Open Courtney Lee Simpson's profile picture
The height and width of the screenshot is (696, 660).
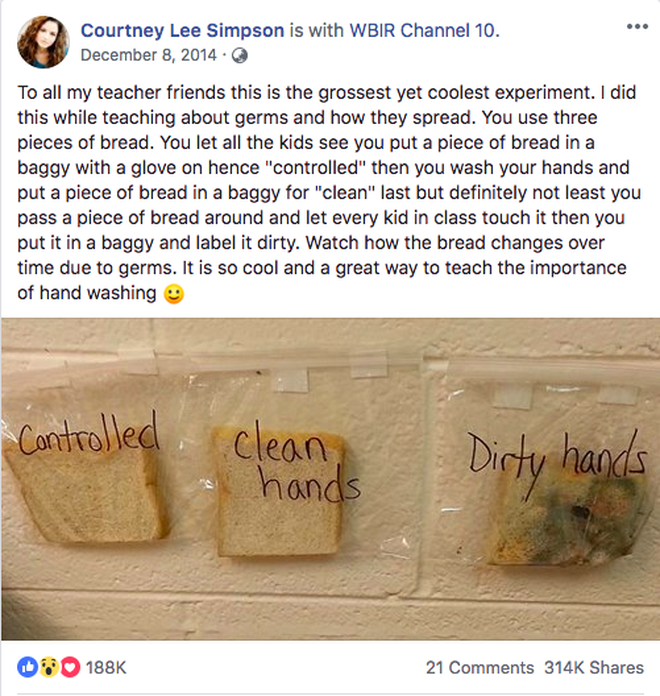[x=44, y=41]
